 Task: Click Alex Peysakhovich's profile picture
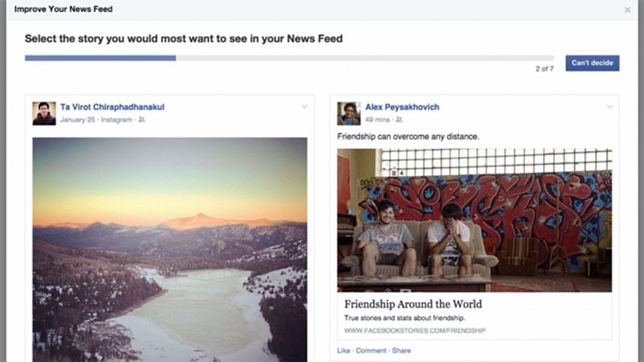click(349, 113)
